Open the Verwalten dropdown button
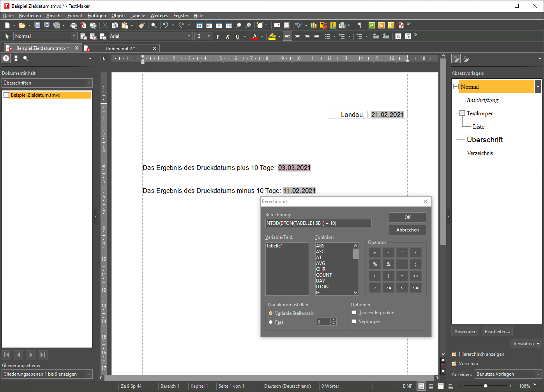 pyautogui.click(x=526, y=344)
